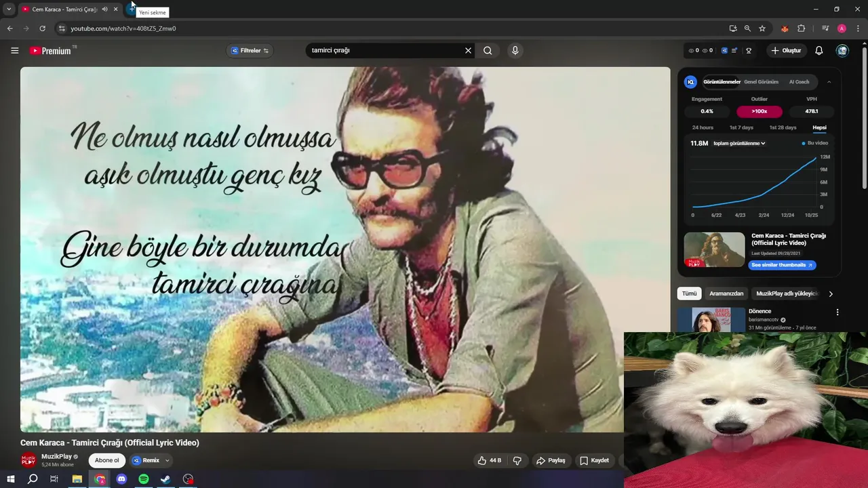Start voice search with the microphone

515,50
